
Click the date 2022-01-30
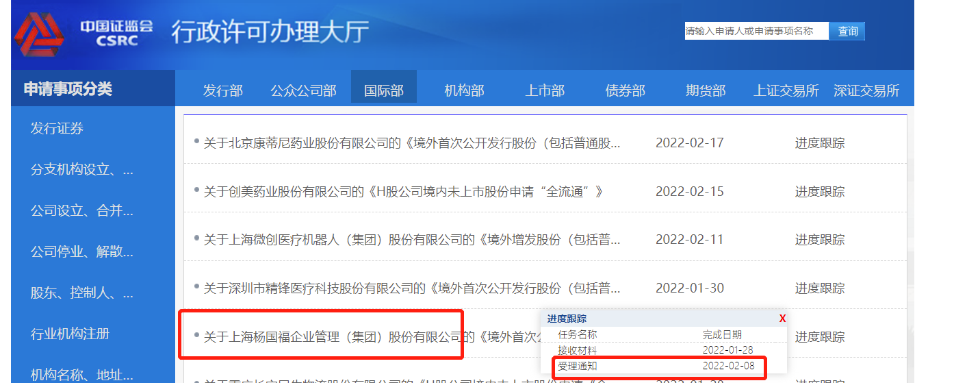690,288
